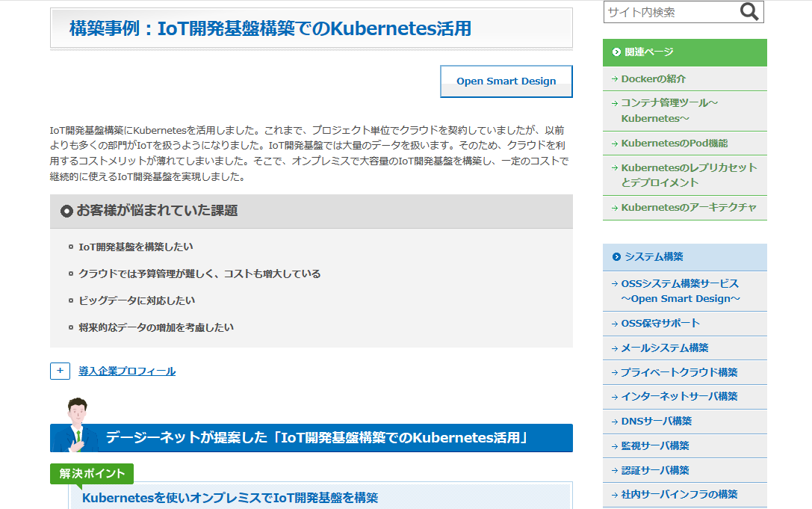The height and width of the screenshot is (509, 812).
Task: Click the 関連ページ circle arrow icon
Action: pyautogui.click(x=616, y=52)
